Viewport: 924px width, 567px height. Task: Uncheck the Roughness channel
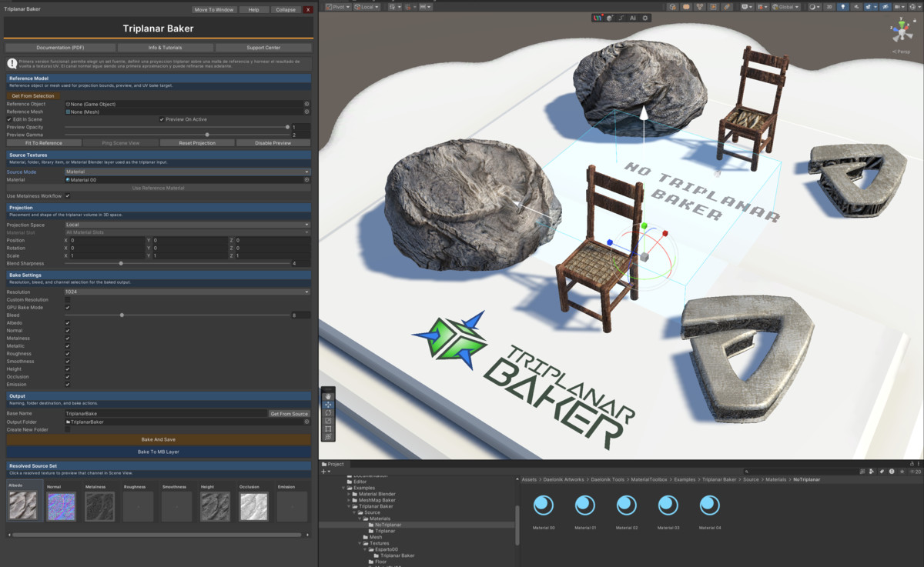pos(68,354)
